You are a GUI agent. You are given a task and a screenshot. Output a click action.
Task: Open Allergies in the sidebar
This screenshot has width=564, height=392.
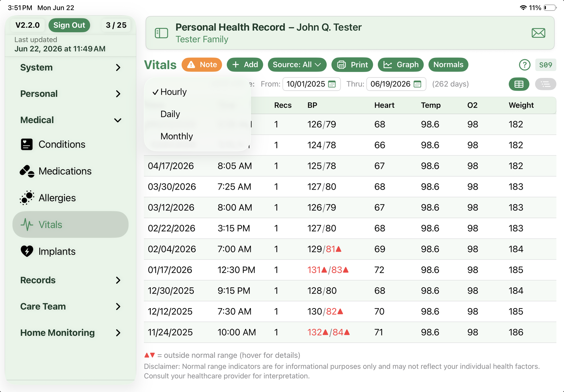[70, 198]
